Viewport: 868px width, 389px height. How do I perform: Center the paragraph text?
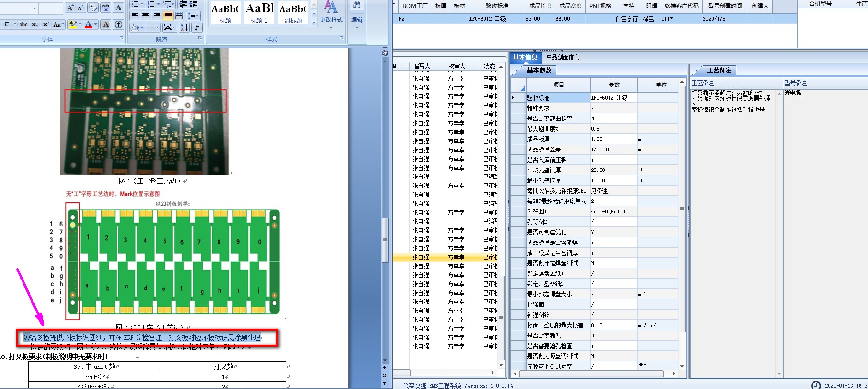tap(146, 16)
